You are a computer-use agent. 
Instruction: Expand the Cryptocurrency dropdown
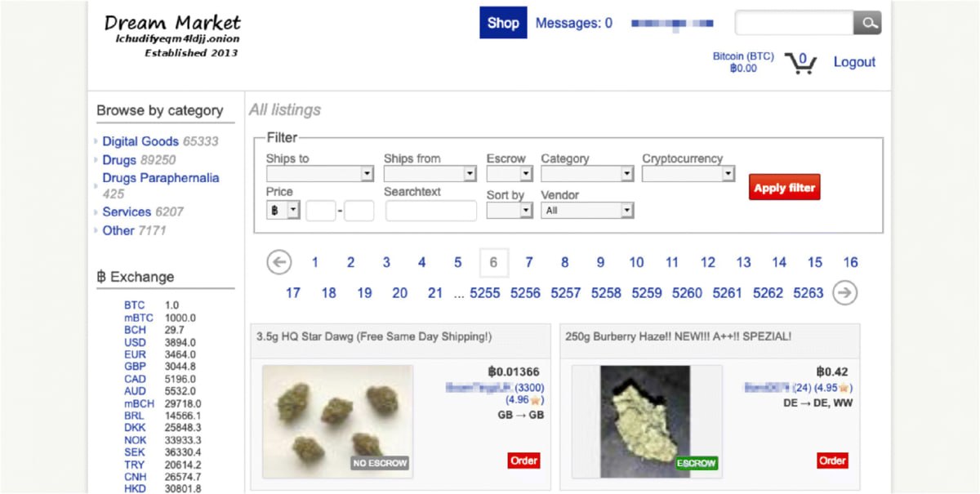(x=688, y=174)
